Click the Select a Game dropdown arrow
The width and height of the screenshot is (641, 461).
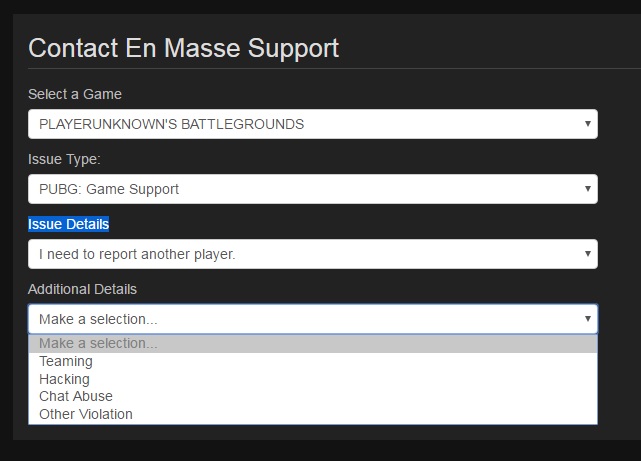tap(587, 124)
